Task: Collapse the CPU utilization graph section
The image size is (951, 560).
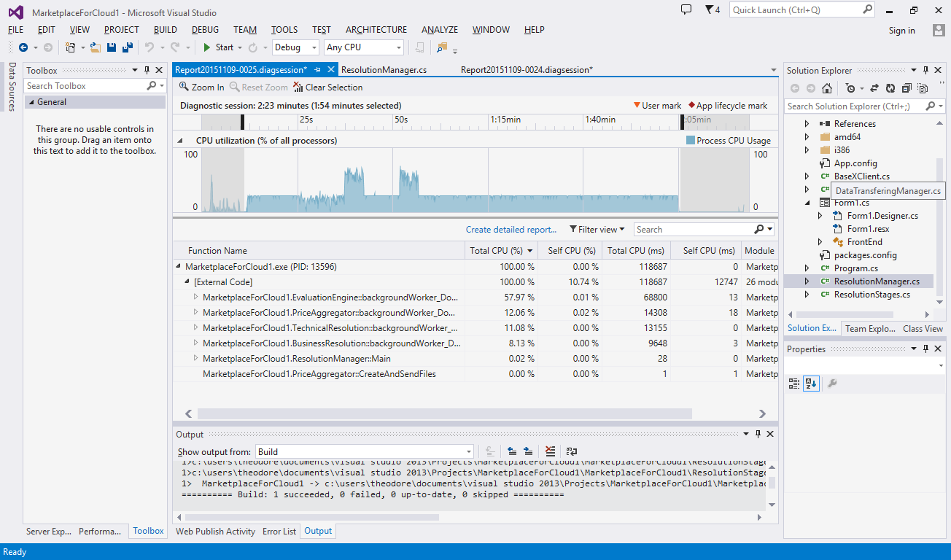Action: click(x=179, y=140)
